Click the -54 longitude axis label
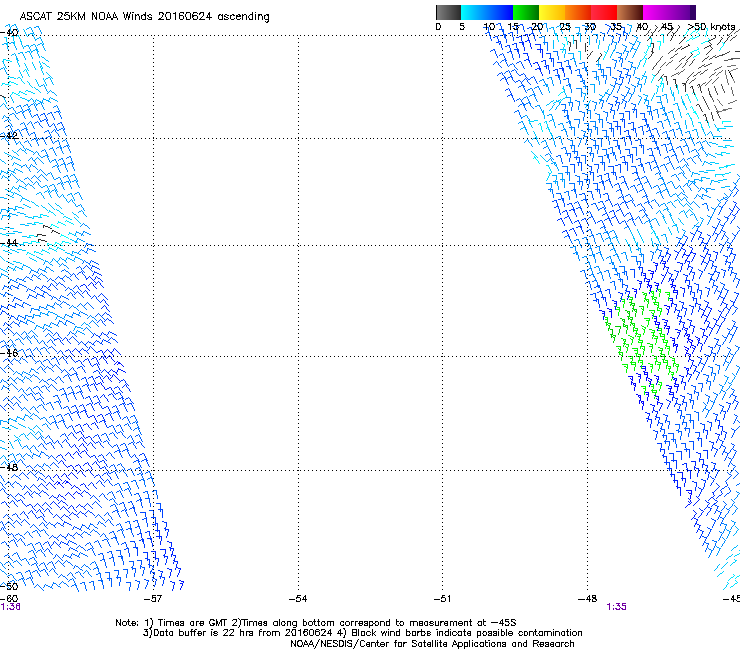740x650 pixels. (298, 599)
